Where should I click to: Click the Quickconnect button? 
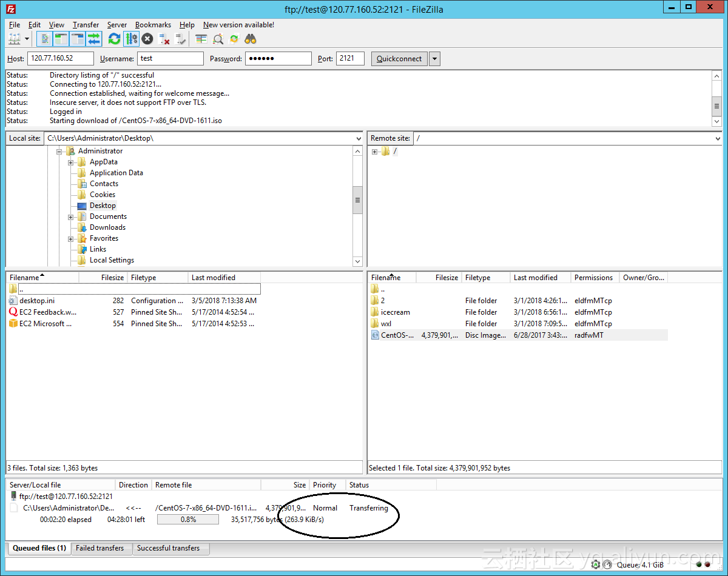[399, 59]
